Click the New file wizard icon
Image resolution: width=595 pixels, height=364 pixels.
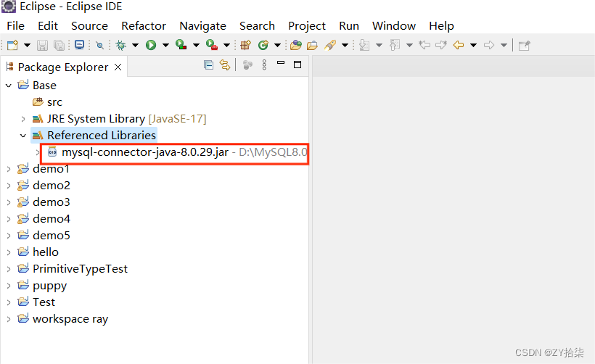tap(12, 45)
